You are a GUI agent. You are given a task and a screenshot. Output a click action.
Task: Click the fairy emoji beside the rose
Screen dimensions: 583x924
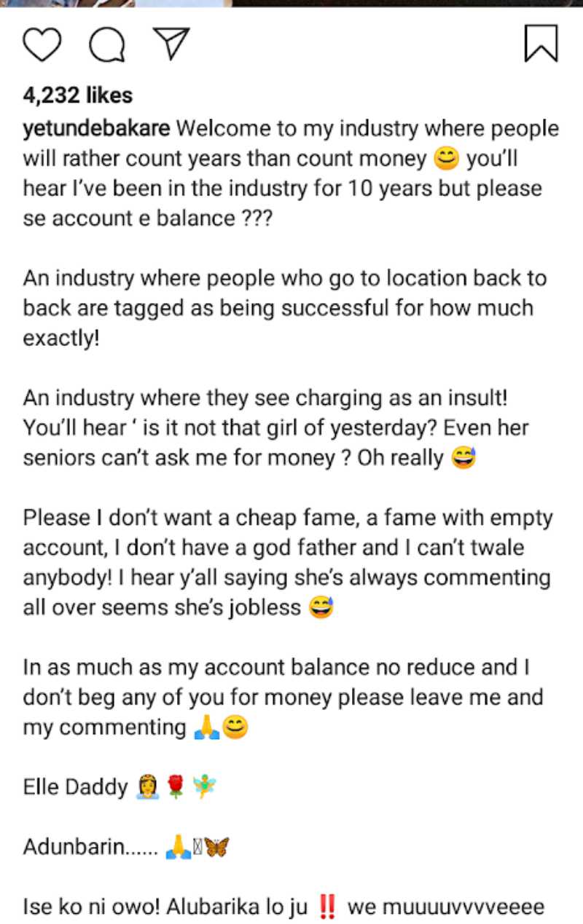[203, 787]
